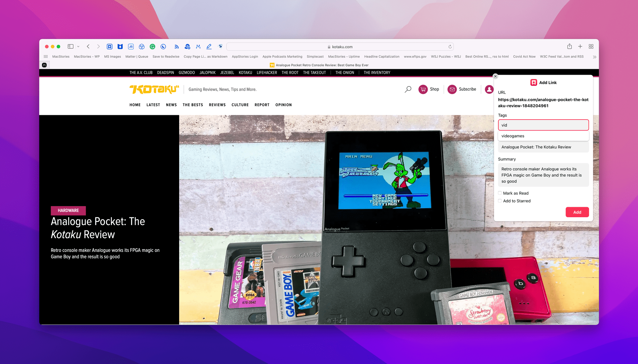Open THE BESTS nav section
The width and height of the screenshot is (638, 364).
pyautogui.click(x=193, y=105)
